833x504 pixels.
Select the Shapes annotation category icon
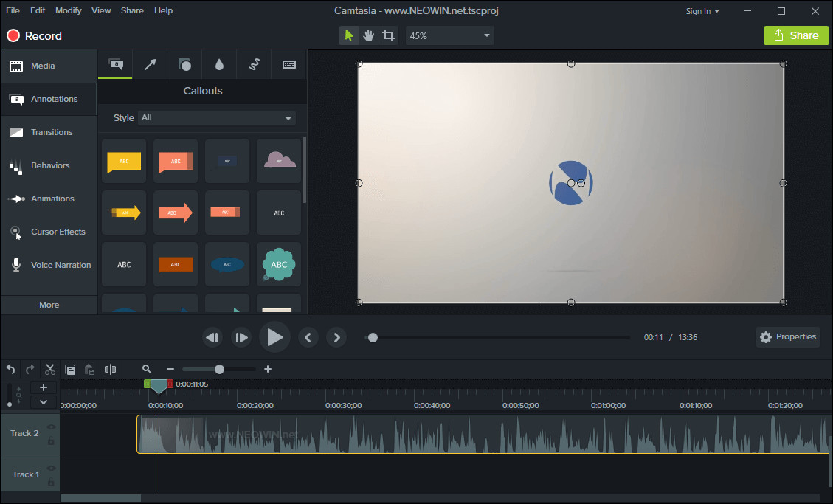click(184, 64)
